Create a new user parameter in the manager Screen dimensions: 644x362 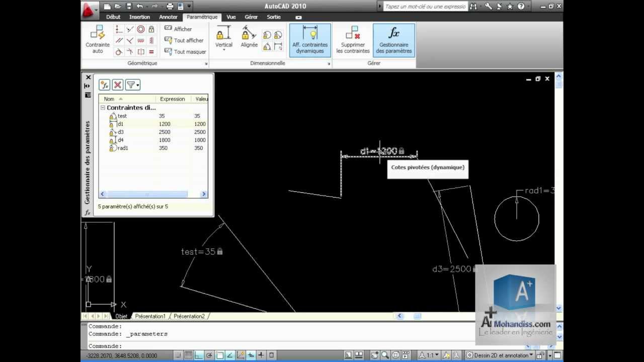(x=105, y=85)
